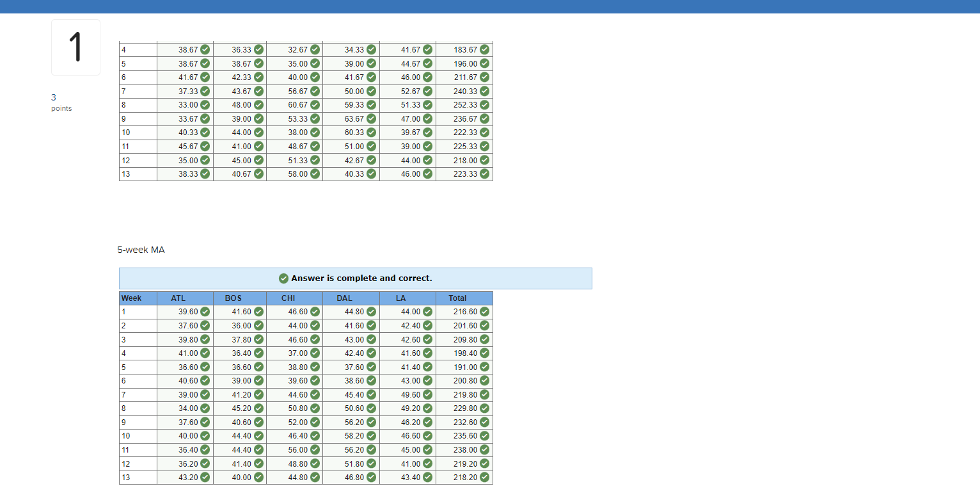This screenshot has height=491, width=980.
Task: Click the green checkmark beside ATL value 39.60
Action: (204, 312)
